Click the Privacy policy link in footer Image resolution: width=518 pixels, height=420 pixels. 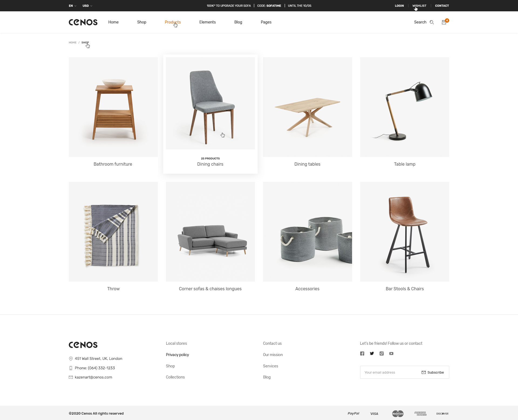(x=178, y=354)
